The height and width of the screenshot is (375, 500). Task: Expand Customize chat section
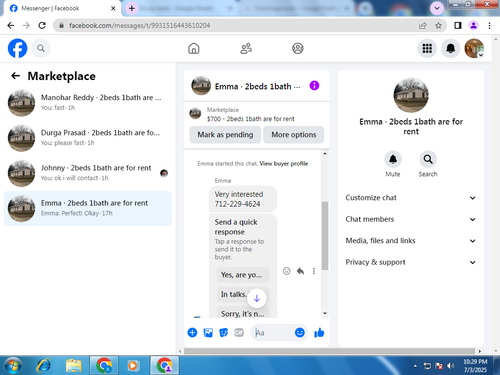411,198
